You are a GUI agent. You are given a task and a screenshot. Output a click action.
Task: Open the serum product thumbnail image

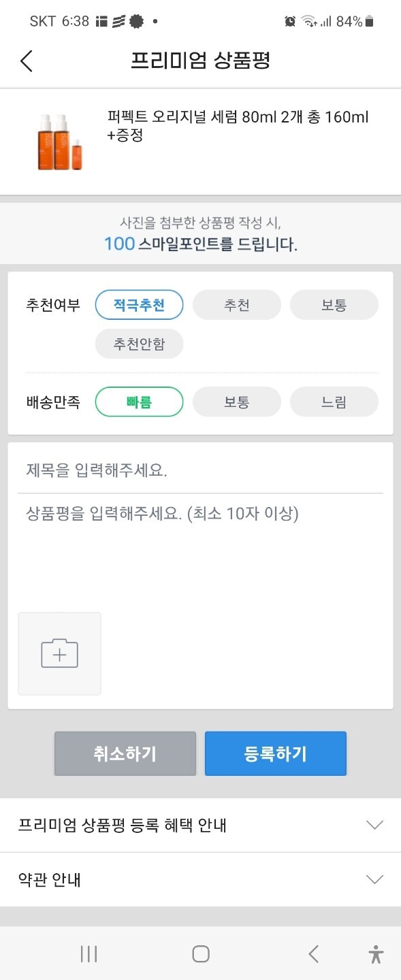pyautogui.click(x=60, y=142)
